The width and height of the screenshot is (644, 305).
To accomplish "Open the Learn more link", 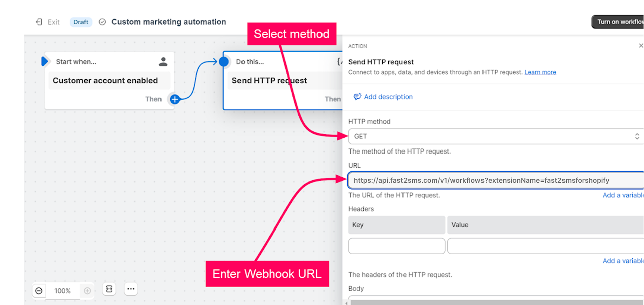I will (540, 72).
